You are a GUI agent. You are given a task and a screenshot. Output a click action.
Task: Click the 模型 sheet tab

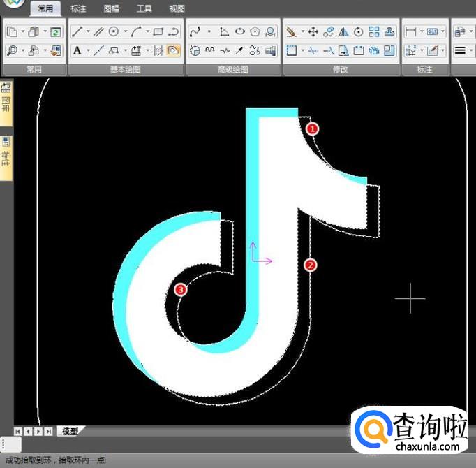click(x=68, y=431)
